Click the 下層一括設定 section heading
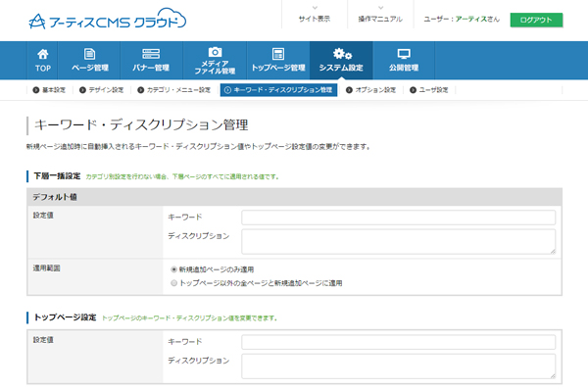 coord(57,176)
